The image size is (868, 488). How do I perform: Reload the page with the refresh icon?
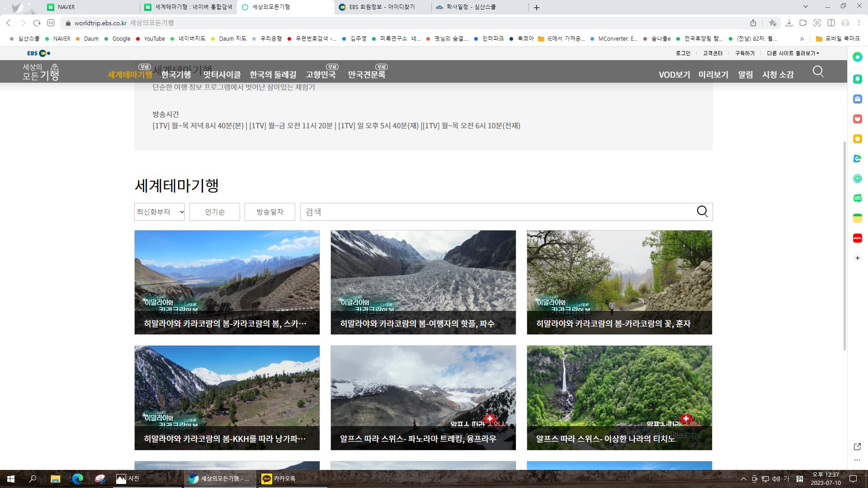(x=37, y=23)
